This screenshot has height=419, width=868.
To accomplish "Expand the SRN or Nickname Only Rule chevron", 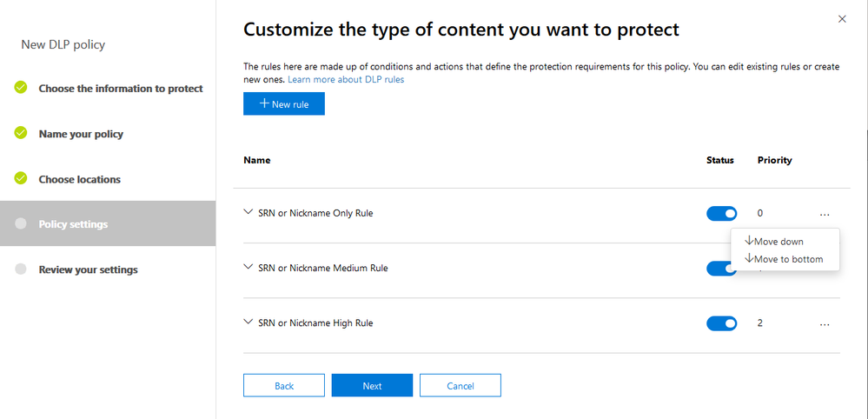I will [248, 212].
